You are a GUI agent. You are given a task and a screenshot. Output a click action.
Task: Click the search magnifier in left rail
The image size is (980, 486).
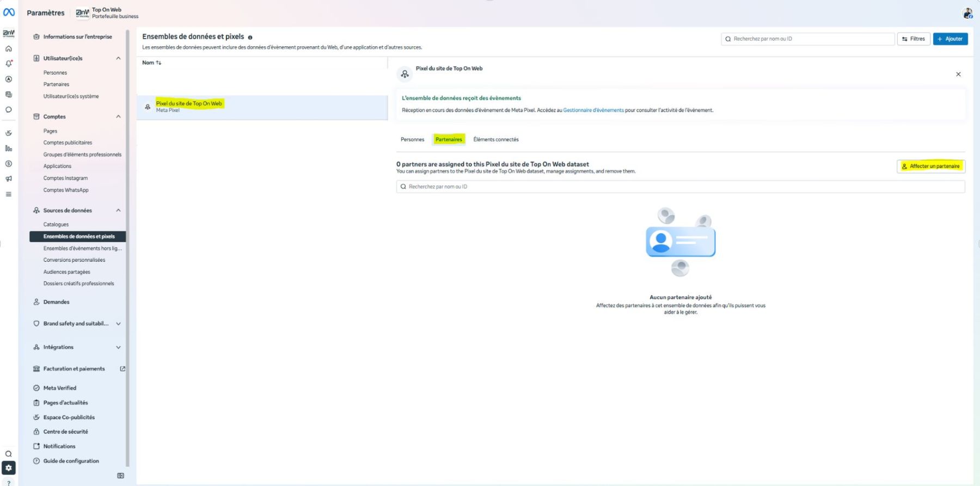pyautogui.click(x=9, y=454)
